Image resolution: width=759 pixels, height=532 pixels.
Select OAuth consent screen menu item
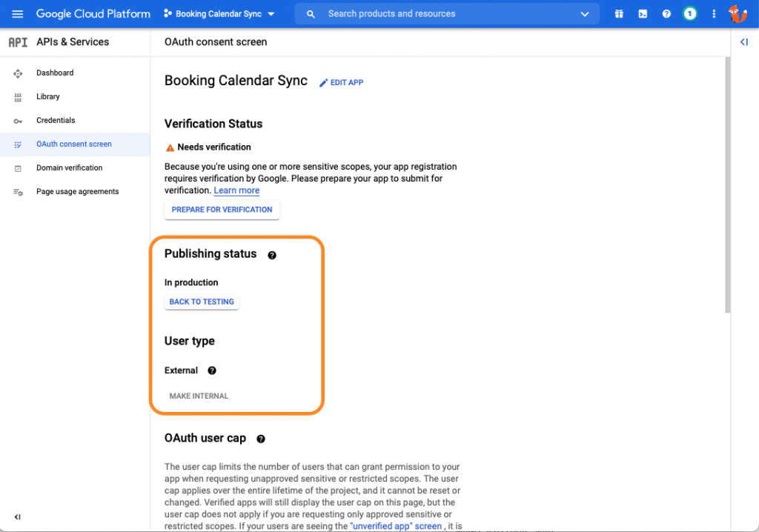coord(75,144)
